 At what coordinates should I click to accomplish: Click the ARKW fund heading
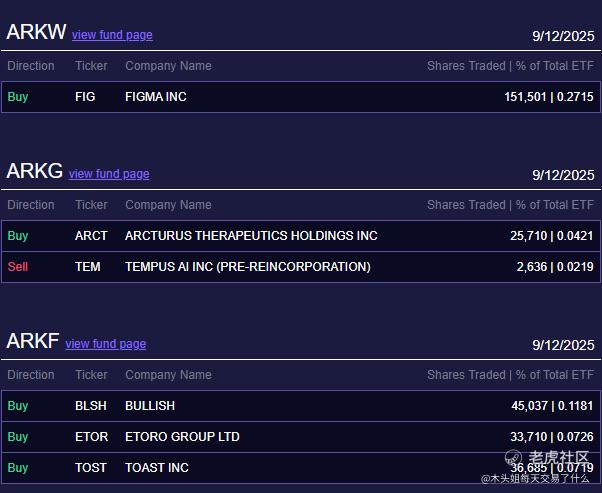36,32
